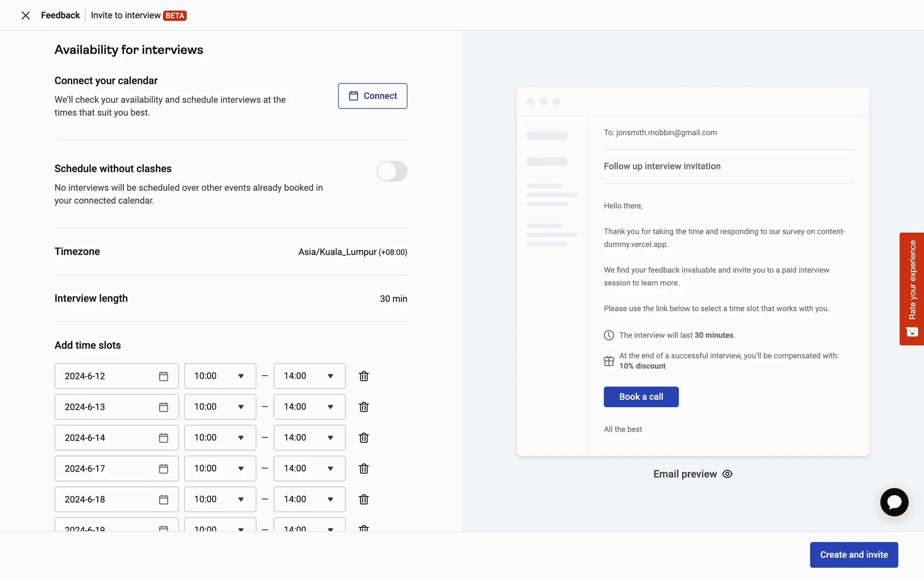Click the Connect calendar button
924x578 pixels.
(x=372, y=96)
